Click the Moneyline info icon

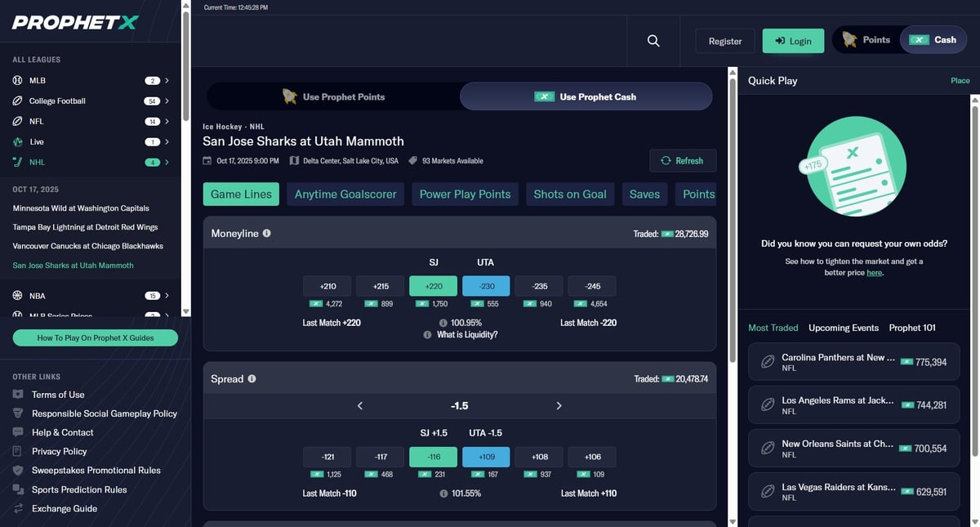[x=266, y=234]
